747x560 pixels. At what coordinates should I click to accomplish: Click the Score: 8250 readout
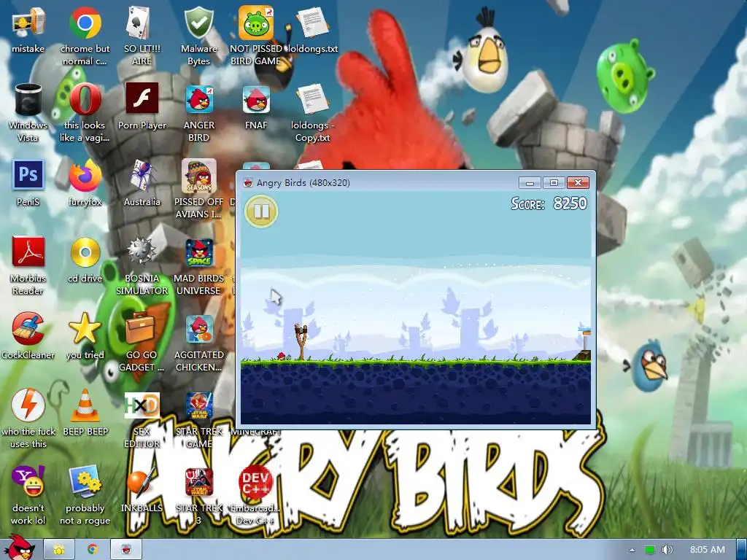click(x=549, y=203)
